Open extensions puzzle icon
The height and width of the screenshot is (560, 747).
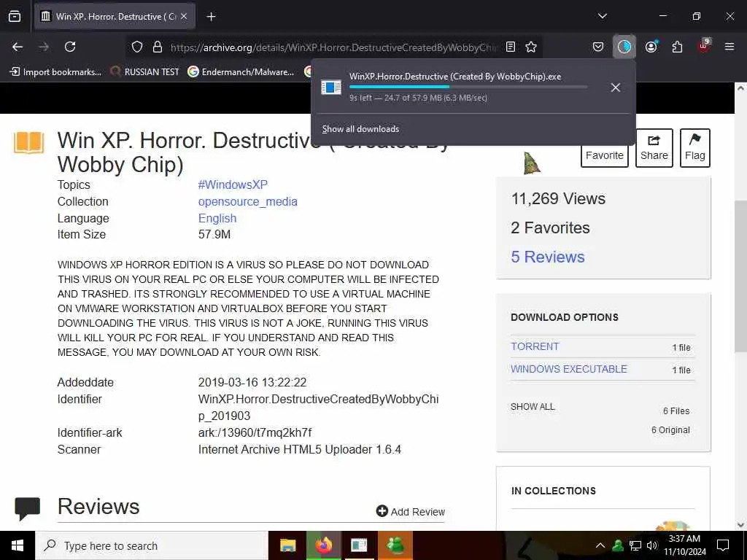pos(677,47)
